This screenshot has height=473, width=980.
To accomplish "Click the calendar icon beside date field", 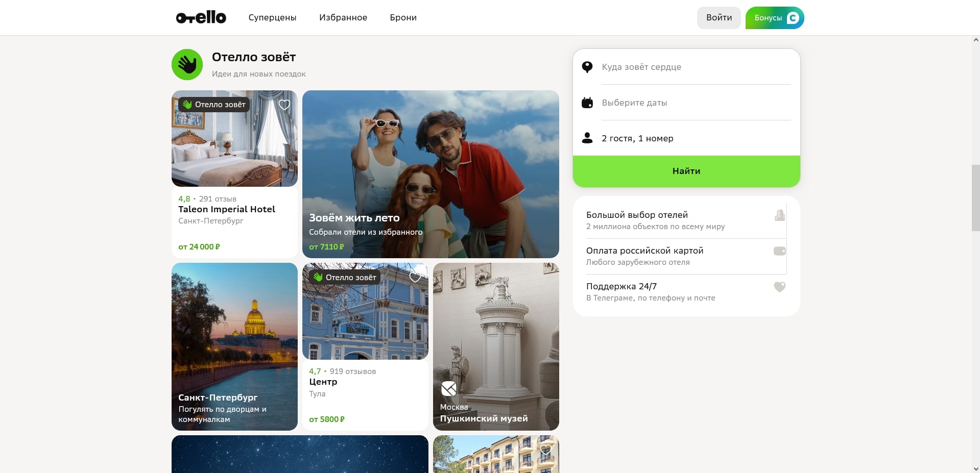I will click(587, 103).
